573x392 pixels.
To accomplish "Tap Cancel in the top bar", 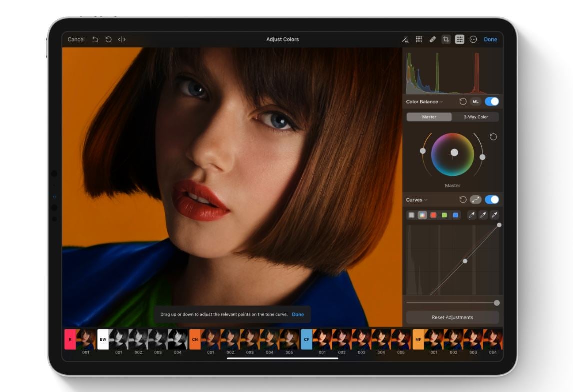I will [x=76, y=39].
